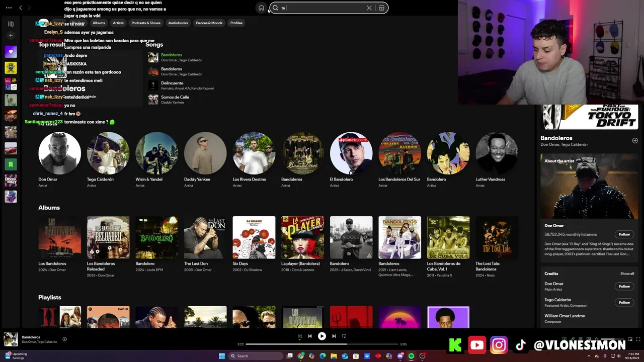Viewport: 644px width, 362px height.
Task: Seek within the song progress bar
Action: [x=322, y=344]
